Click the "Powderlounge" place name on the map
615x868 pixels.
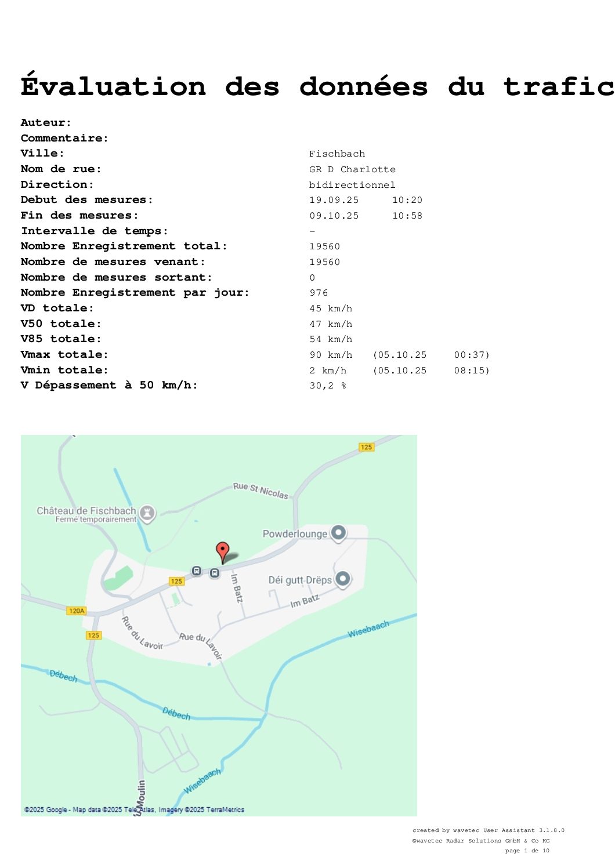tap(295, 534)
